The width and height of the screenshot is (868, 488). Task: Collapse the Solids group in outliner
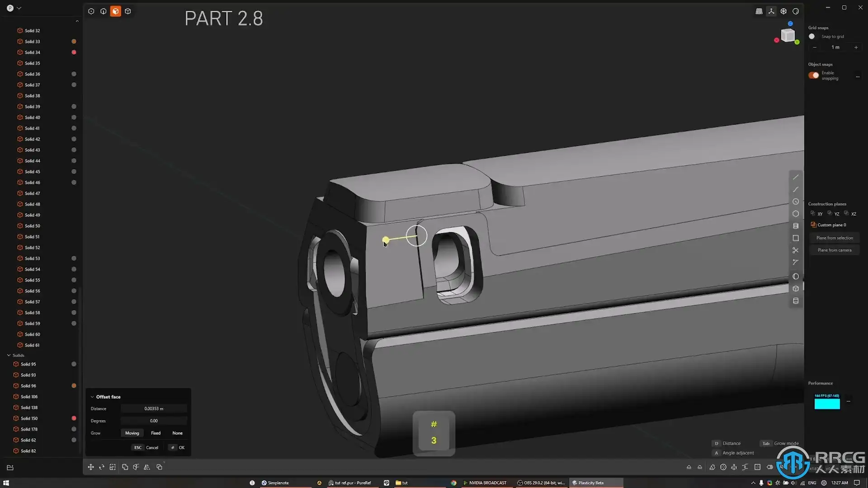(9, 356)
